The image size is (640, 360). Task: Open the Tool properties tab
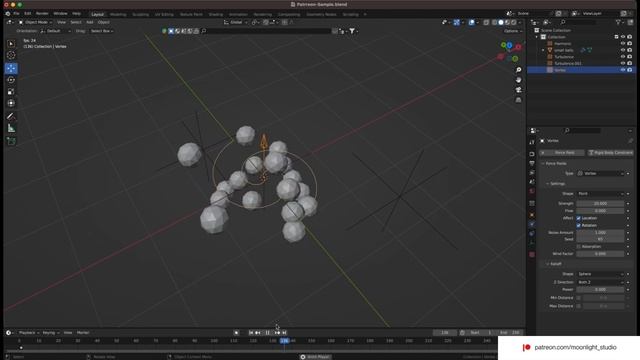click(532, 142)
